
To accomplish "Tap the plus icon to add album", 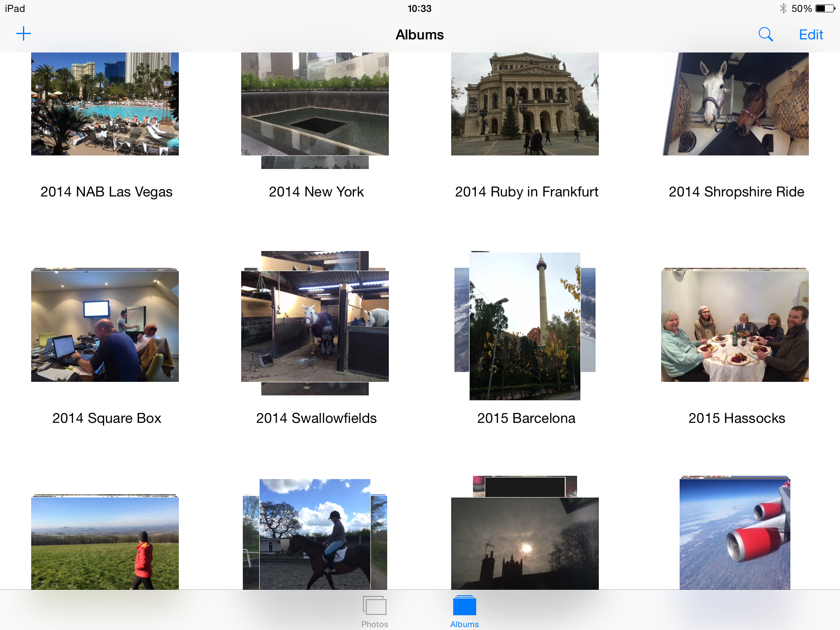I will [x=23, y=34].
